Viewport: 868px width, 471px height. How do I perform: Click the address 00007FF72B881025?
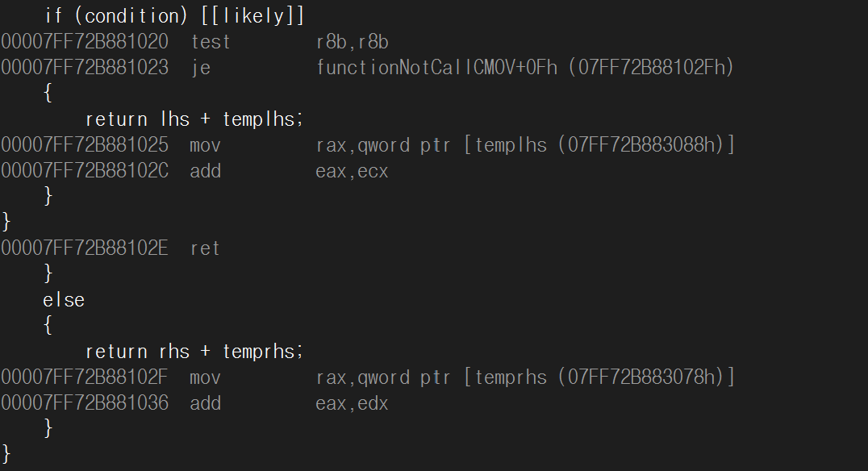tap(85, 145)
